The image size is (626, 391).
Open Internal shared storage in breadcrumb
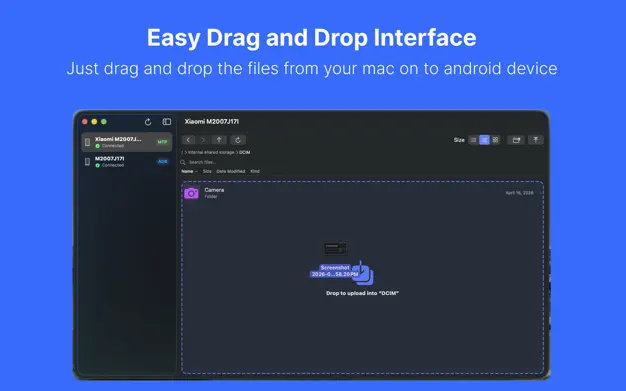click(x=211, y=153)
